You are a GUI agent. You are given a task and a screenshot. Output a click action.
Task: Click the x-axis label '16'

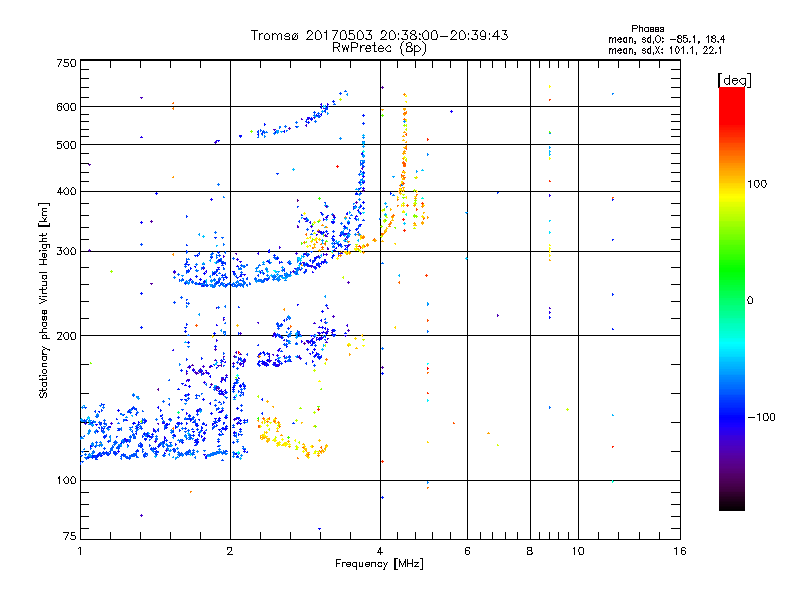pyautogui.click(x=680, y=551)
